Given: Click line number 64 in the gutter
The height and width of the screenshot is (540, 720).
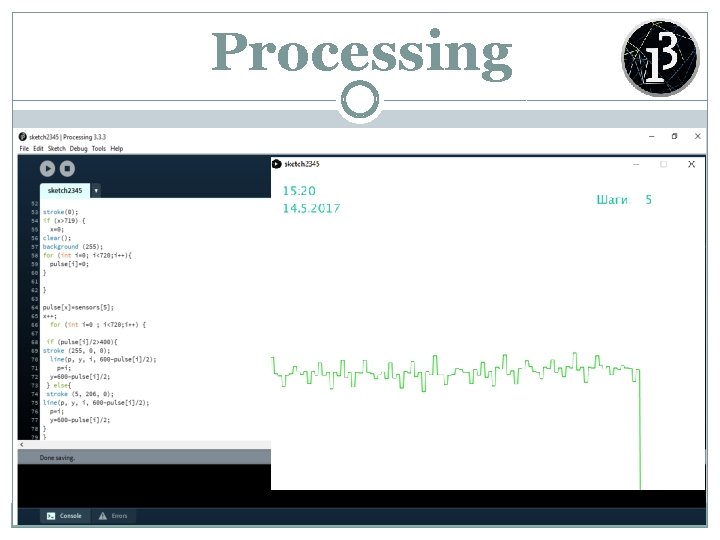Looking at the screenshot, I should coord(34,307).
